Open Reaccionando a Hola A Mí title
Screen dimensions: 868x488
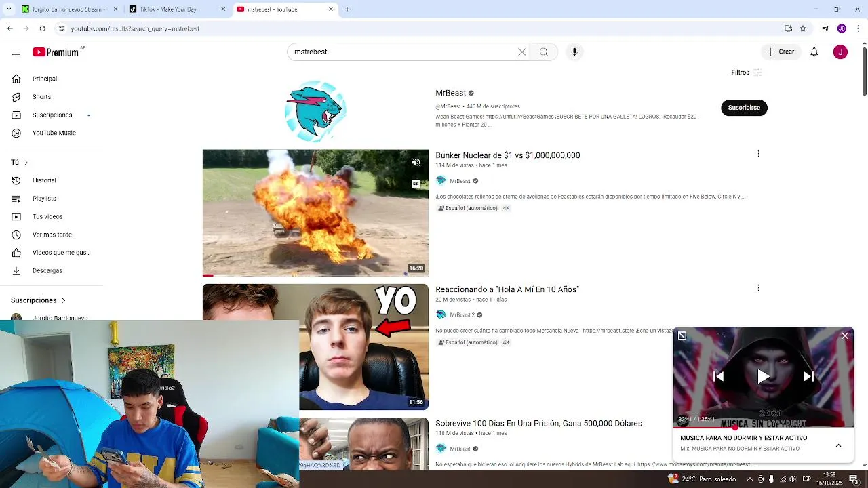[507, 289]
